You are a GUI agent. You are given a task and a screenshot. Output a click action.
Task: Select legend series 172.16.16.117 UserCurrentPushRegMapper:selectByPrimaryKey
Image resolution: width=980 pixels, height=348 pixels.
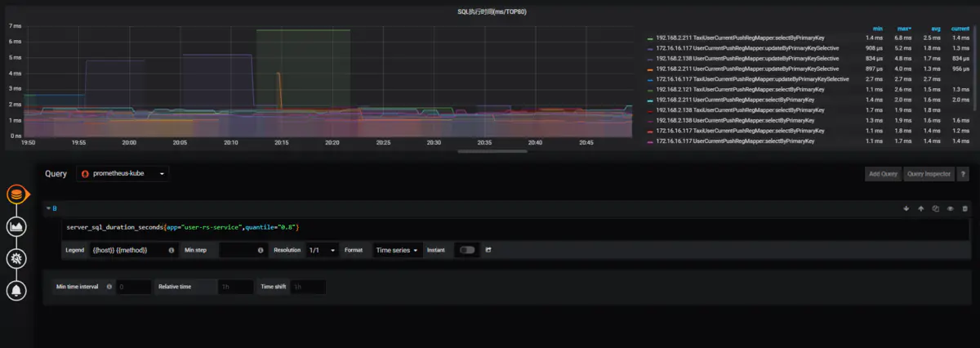[x=735, y=141]
